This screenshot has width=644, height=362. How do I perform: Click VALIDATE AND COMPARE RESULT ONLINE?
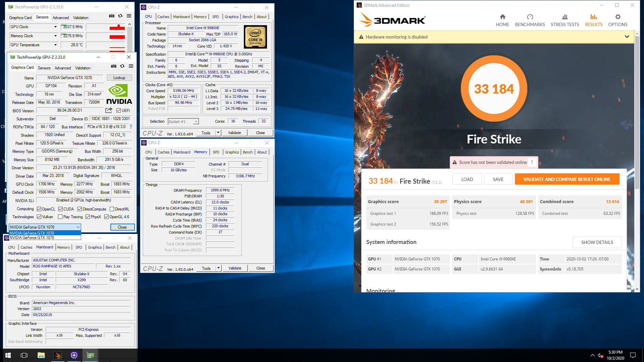[x=567, y=179]
